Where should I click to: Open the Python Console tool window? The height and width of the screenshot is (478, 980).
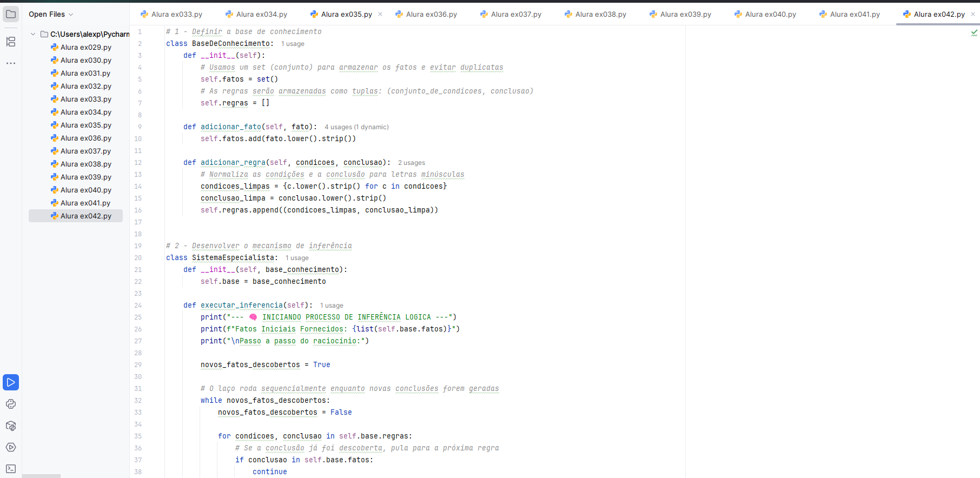coord(11,404)
